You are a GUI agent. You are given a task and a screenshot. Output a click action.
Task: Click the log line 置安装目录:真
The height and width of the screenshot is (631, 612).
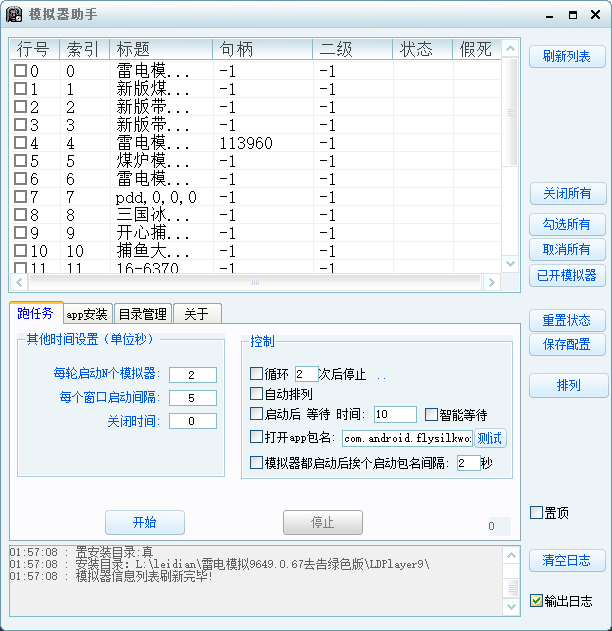(x=81, y=552)
